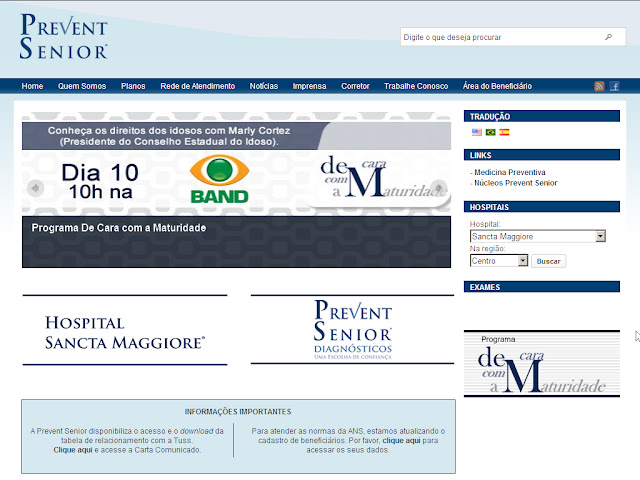
Task: Click the Prevent Senior Diagnósticos banner
Action: tap(353, 329)
